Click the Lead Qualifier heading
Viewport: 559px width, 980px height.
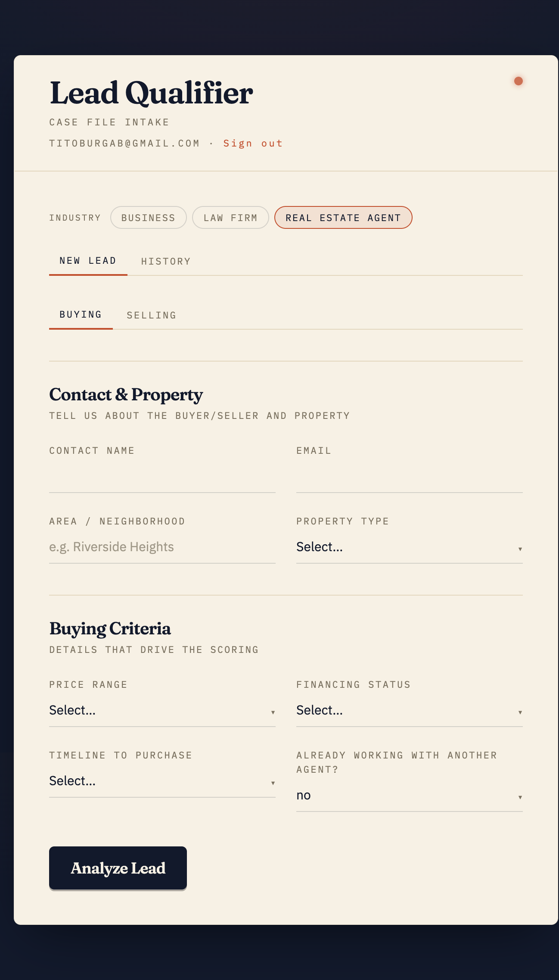click(x=151, y=93)
